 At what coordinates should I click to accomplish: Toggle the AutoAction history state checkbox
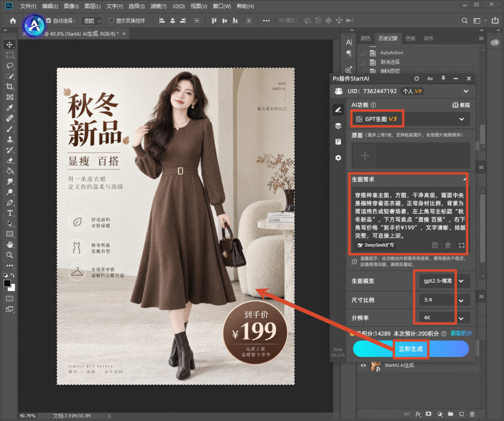(362, 53)
